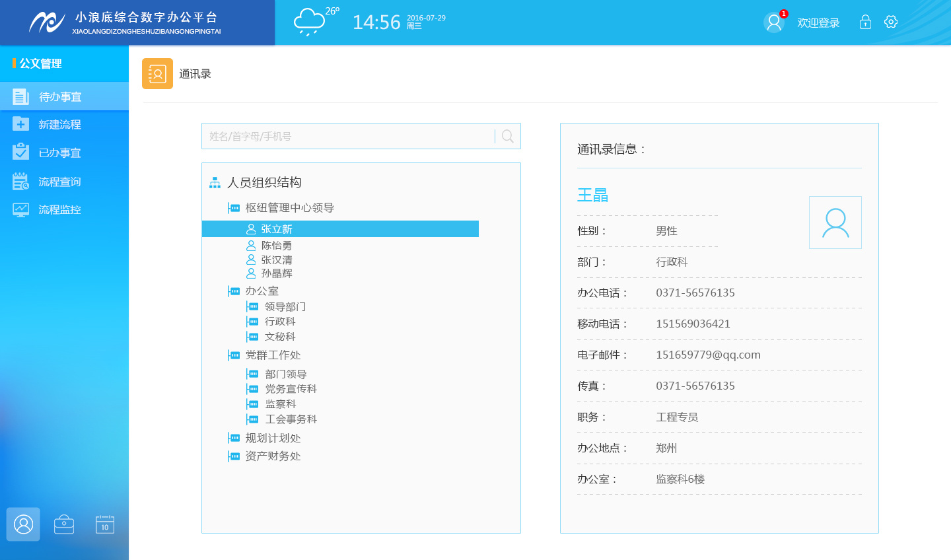
Task: Click the 待办事宜 document icon
Action: tap(20, 96)
